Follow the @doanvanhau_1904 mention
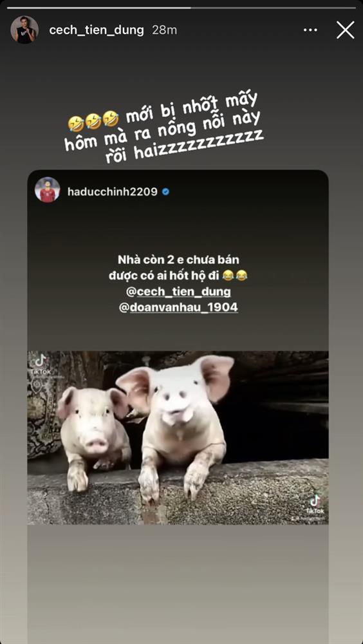Image resolution: width=363 pixels, height=644 pixels. pos(178,307)
